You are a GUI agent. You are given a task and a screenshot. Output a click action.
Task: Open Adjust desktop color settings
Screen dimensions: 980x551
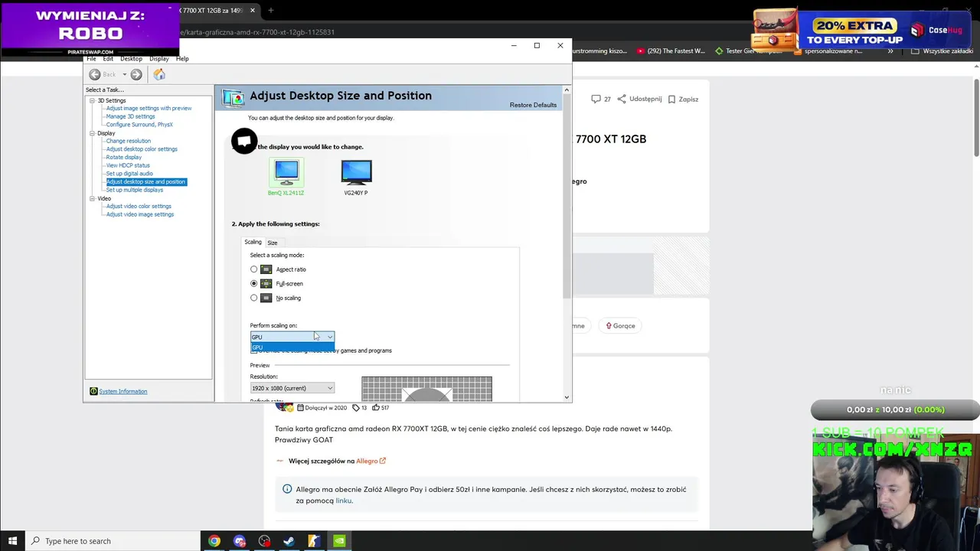(x=142, y=149)
